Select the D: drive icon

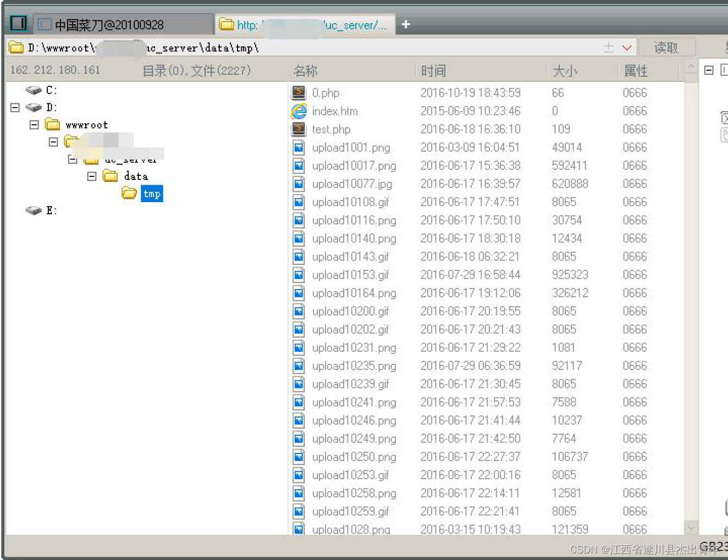click(x=34, y=107)
